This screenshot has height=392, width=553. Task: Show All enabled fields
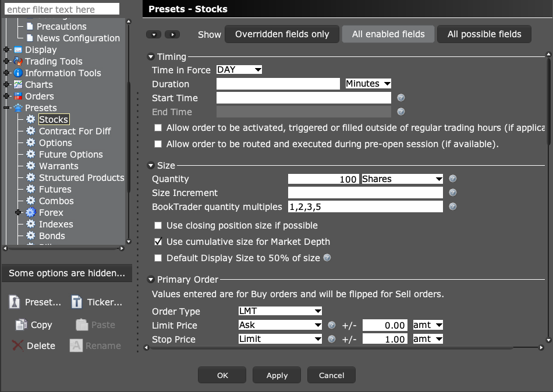388,34
